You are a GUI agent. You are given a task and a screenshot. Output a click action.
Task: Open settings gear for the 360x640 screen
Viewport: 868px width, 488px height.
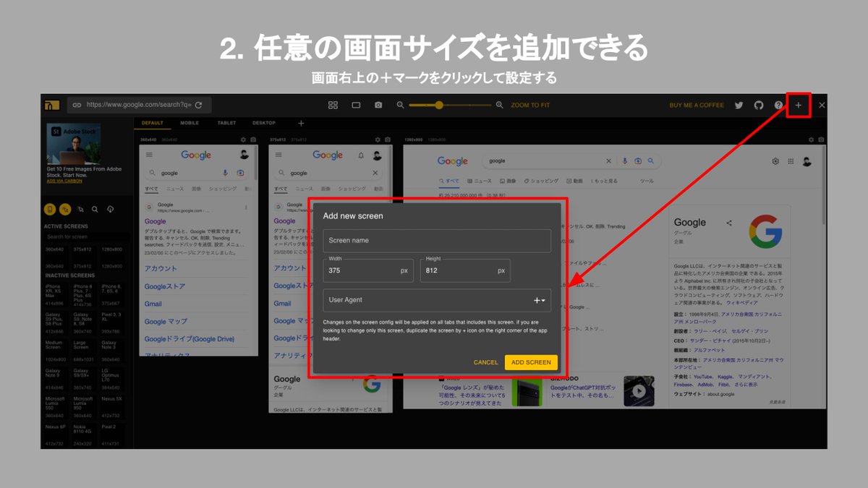[x=243, y=140]
